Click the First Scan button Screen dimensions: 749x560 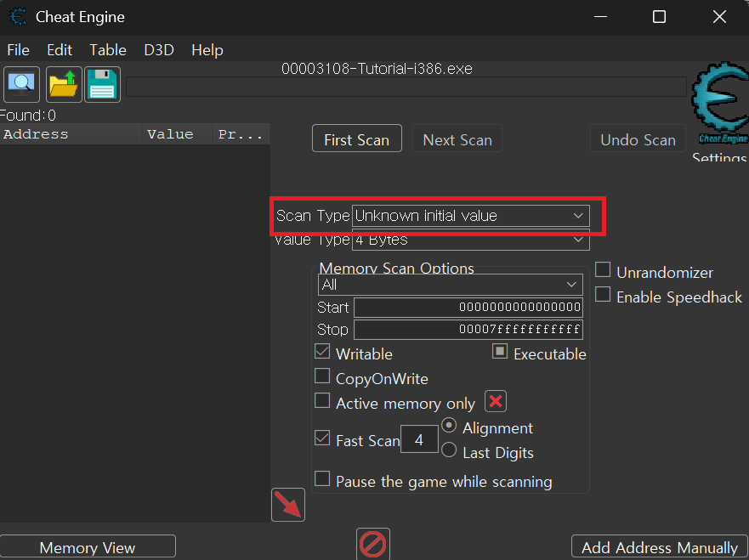tap(356, 140)
